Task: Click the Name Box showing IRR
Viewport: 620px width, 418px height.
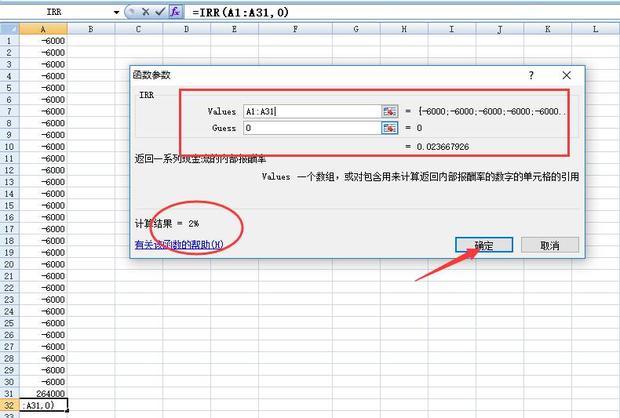Action: click(x=55, y=12)
